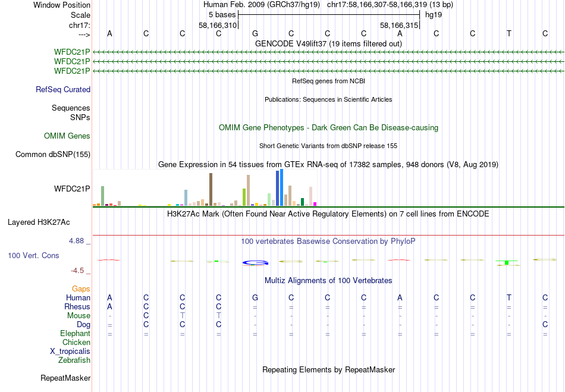Click '100 vertebrates Basewise Conservation by PhyloP' title
The width and height of the screenshot is (565, 392).
coord(328,242)
